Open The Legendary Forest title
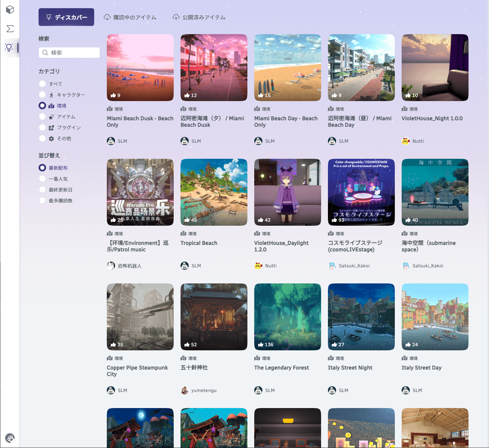Image resolution: width=489 pixels, height=448 pixels. [x=282, y=368]
